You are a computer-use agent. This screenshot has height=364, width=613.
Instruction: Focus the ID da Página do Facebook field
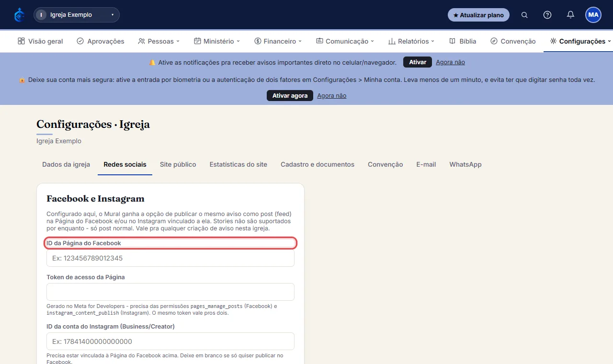pyautogui.click(x=170, y=258)
